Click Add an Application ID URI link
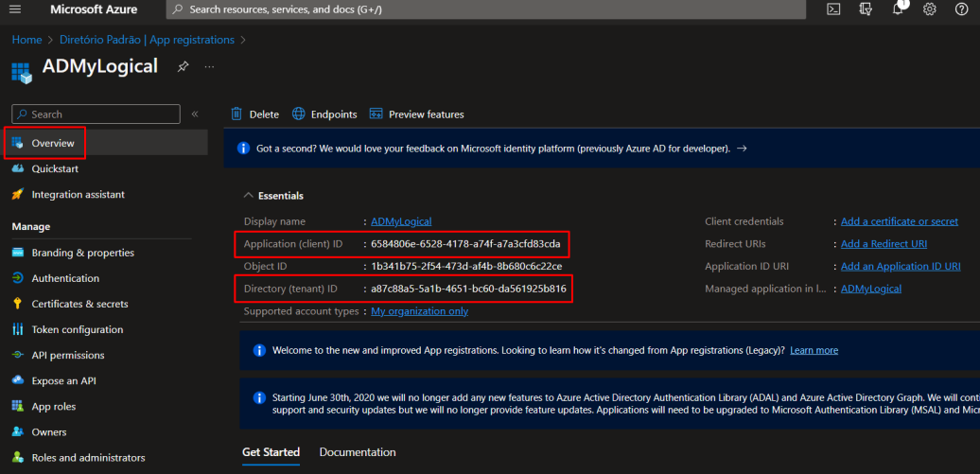The width and height of the screenshot is (980, 474). (x=901, y=267)
